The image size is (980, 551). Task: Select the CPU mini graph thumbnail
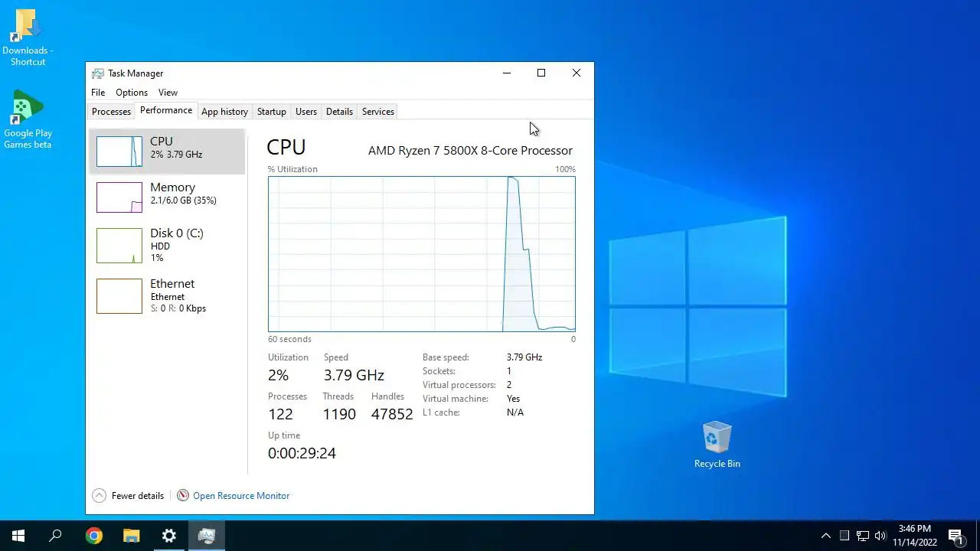point(119,152)
